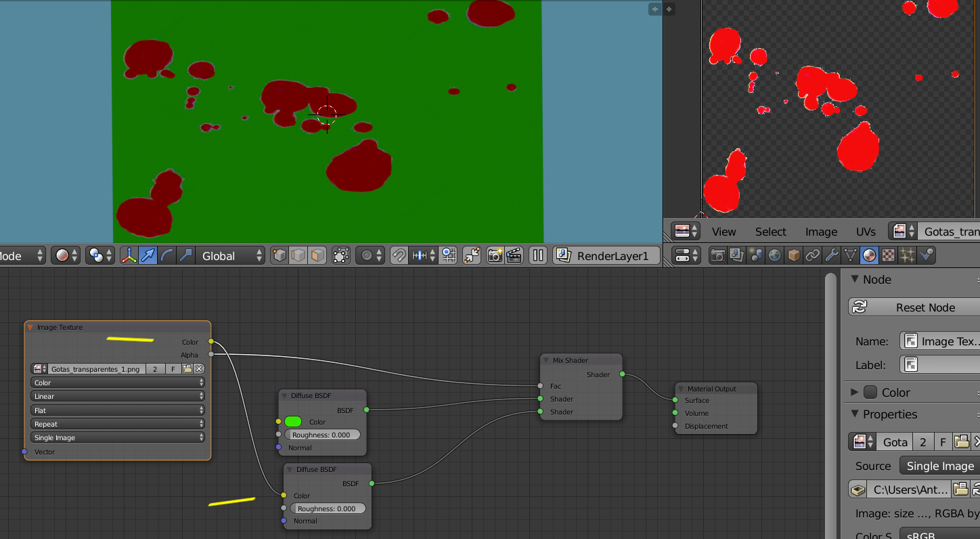Viewport: 980px width, 539px height.
Task: Enable the custom node Color checkbox
Action: point(870,393)
